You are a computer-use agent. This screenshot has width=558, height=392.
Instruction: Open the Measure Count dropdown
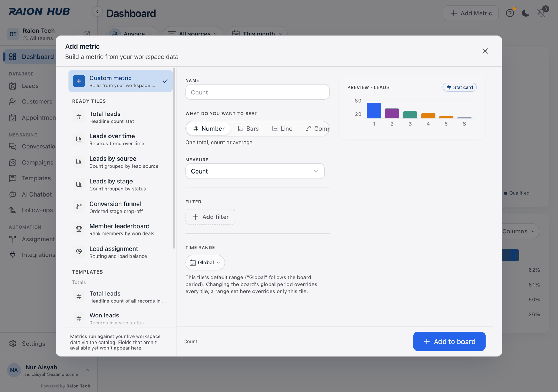[x=255, y=171]
